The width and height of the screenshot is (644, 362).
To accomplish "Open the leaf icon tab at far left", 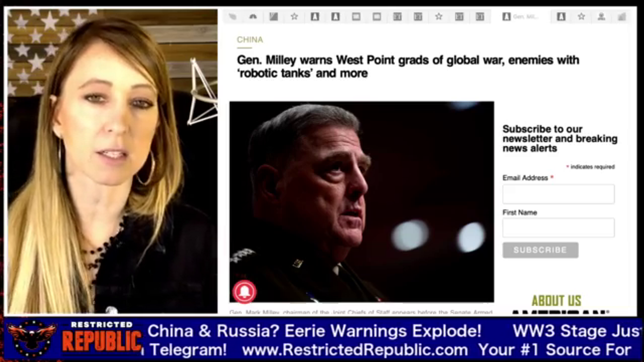I will pyautogui.click(x=232, y=17).
